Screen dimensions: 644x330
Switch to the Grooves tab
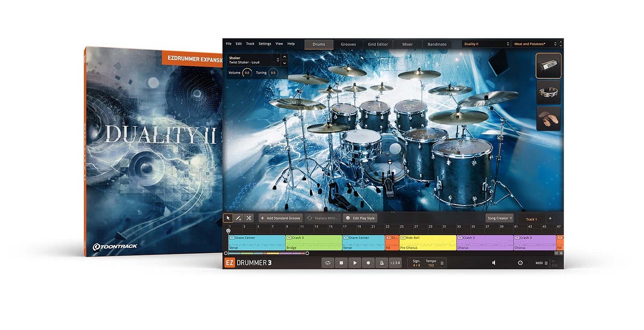point(348,44)
